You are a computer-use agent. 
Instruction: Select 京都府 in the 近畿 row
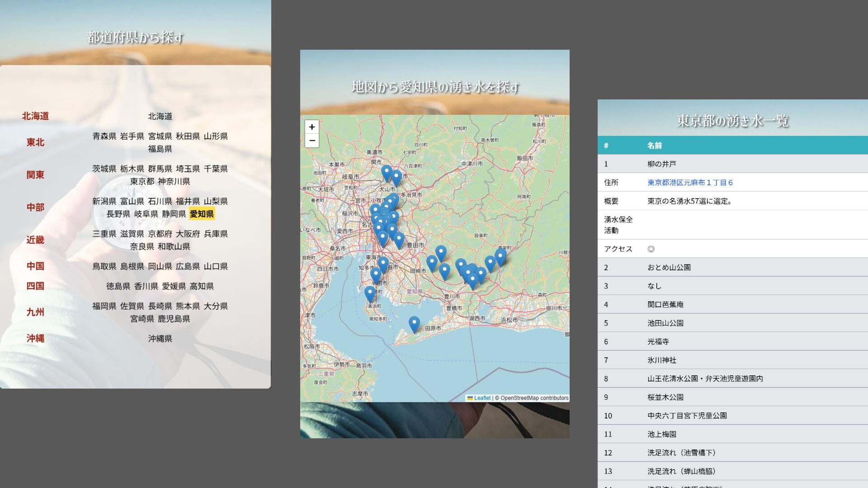click(160, 234)
